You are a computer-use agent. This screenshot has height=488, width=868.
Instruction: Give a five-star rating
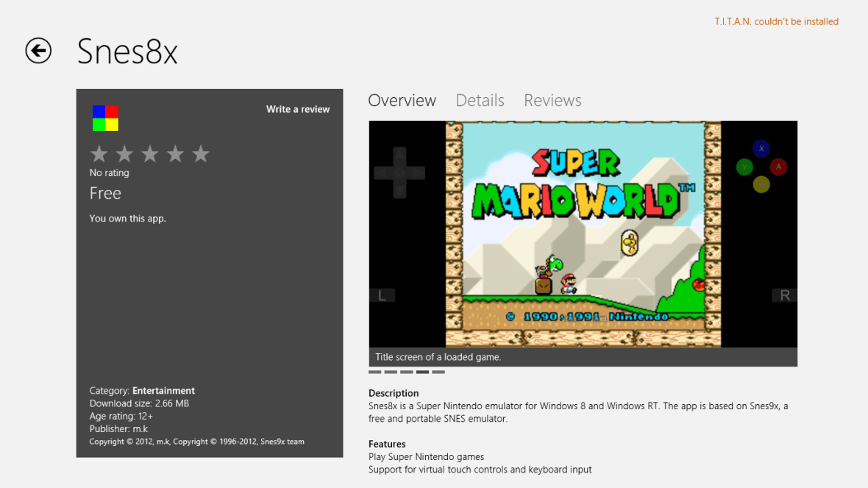click(200, 154)
